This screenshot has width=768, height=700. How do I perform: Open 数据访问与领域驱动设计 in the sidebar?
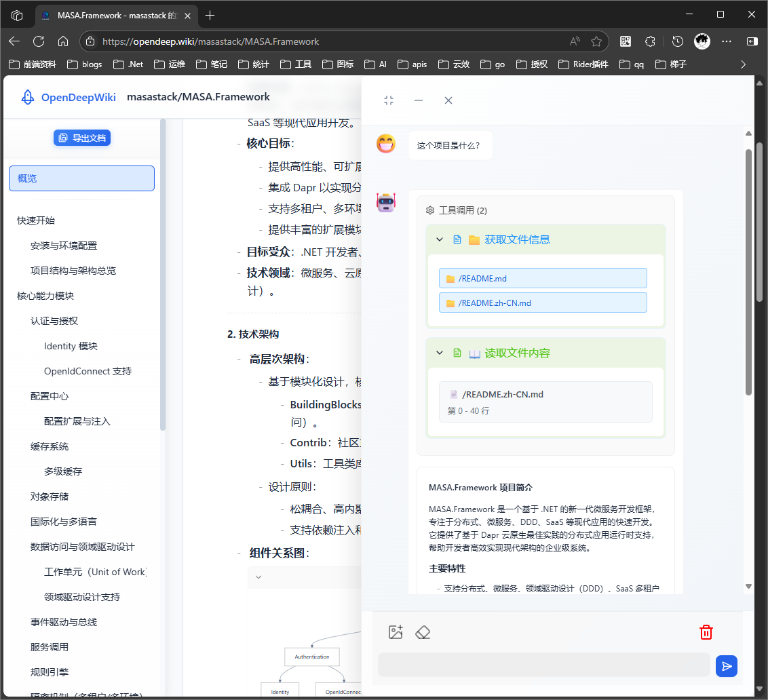82,547
